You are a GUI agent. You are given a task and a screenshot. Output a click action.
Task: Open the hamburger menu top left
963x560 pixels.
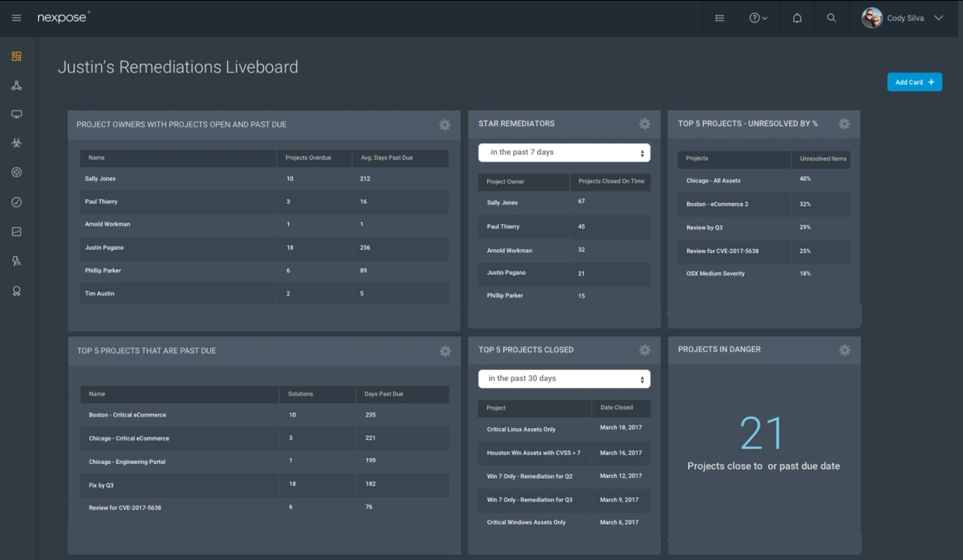click(x=16, y=18)
